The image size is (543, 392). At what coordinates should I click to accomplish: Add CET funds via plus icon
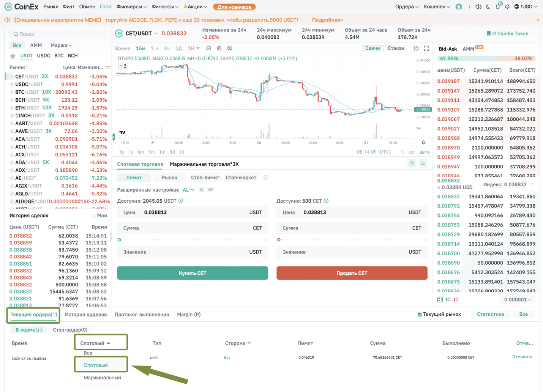coord(326,201)
